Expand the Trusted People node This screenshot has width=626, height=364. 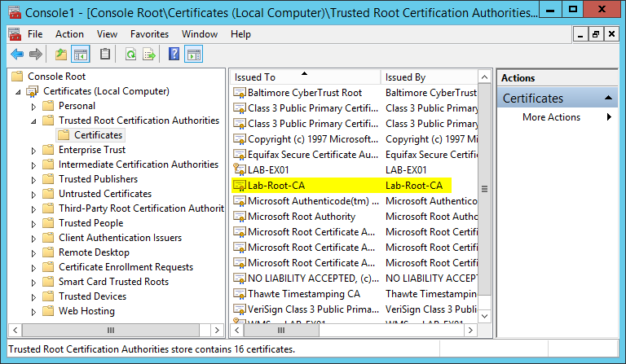click(33, 224)
